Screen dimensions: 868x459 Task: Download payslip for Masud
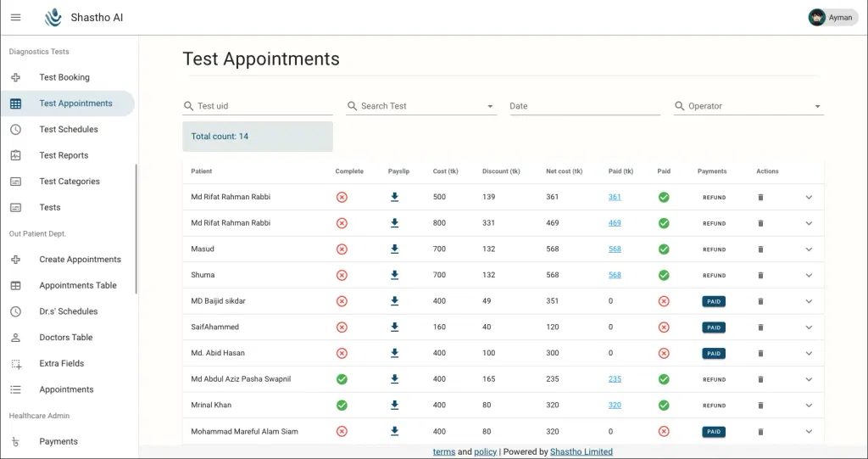pyautogui.click(x=394, y=249)
